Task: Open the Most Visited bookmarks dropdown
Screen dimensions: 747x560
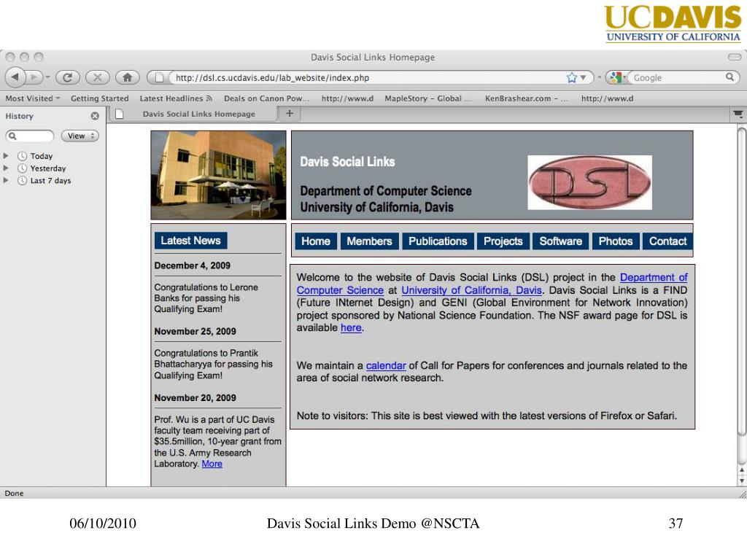Action: pyautogui.click(x=33, y=98)
